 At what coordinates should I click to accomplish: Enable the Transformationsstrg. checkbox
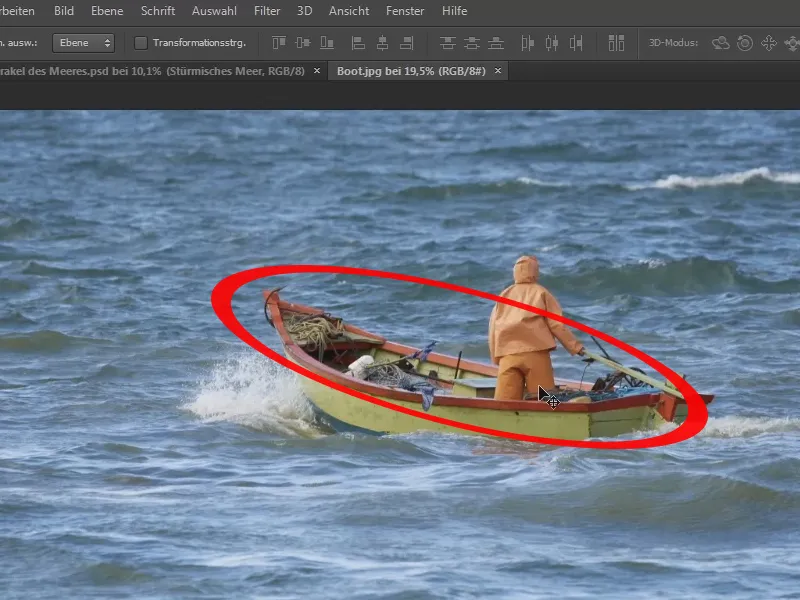141,43
